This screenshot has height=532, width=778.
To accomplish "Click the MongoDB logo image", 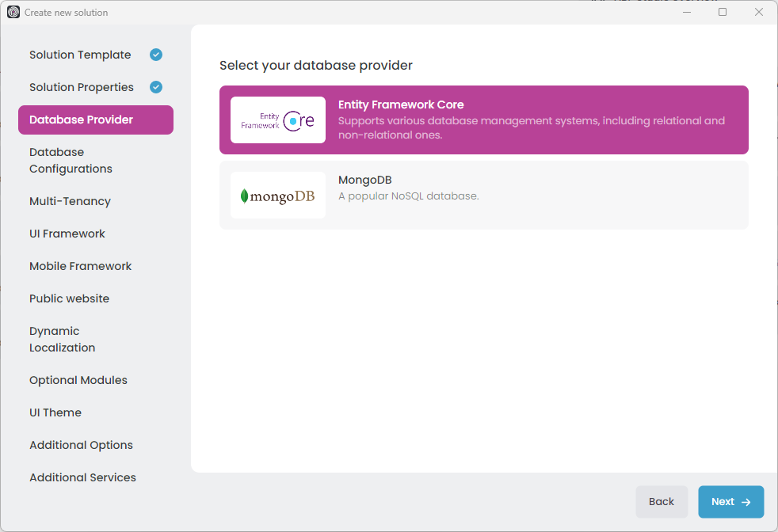I will (277, 196).
